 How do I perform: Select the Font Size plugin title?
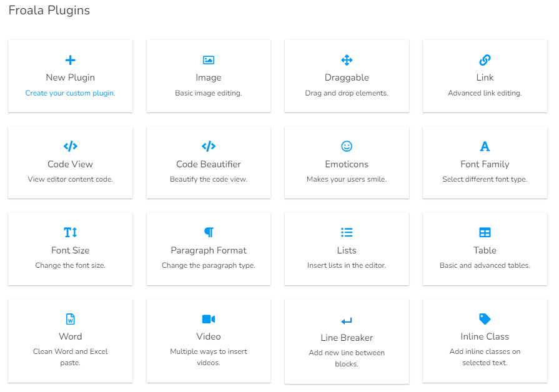[70, 250]
